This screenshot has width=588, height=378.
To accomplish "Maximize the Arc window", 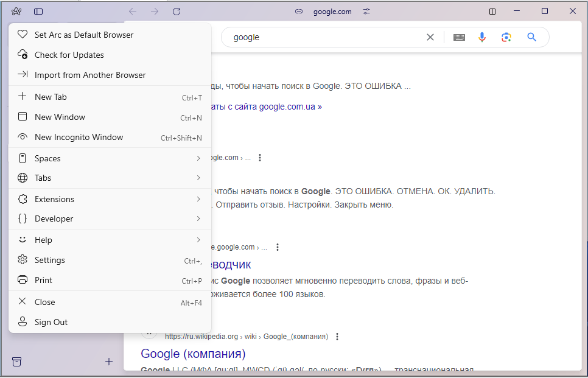I will coord(545,11).
